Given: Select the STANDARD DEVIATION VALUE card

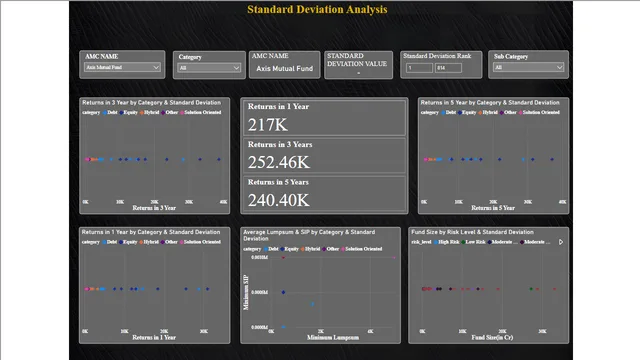Looking at the screenshot, I should tap(358, 64).
